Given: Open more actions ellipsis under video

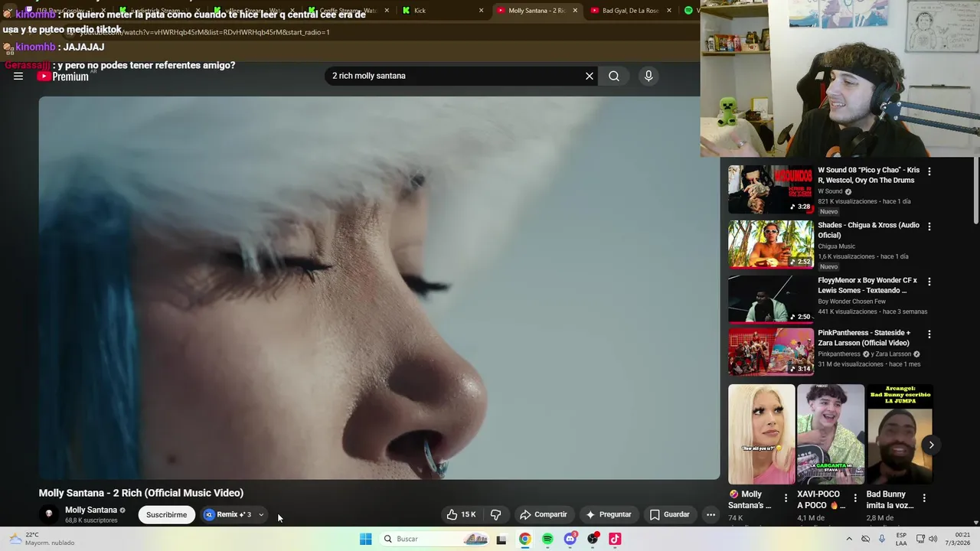Looking at the screenshot, I should [710, 514].
